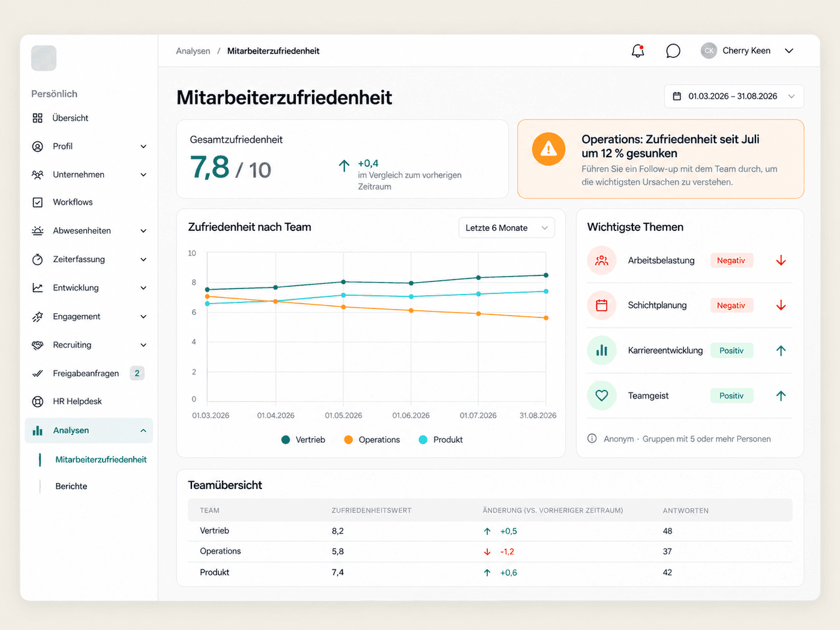Click the Arbeitsbelastung people icon

(x=602, y=260)
